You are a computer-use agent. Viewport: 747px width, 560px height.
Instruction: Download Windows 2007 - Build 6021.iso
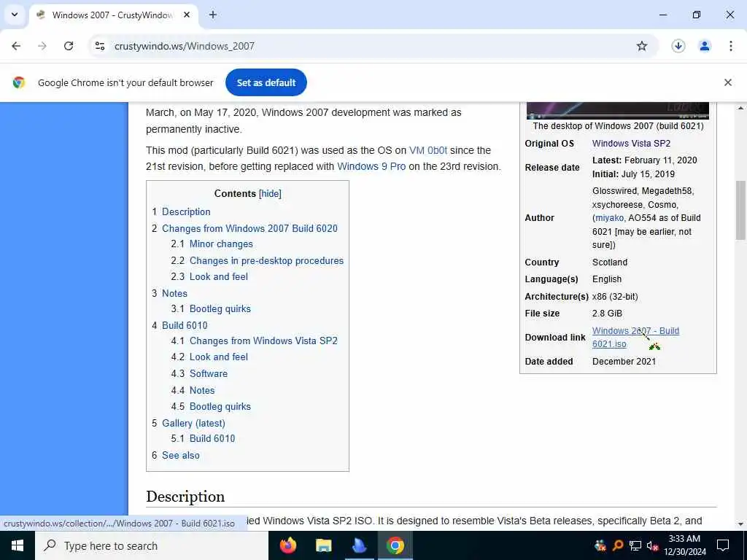coord(635,337)
